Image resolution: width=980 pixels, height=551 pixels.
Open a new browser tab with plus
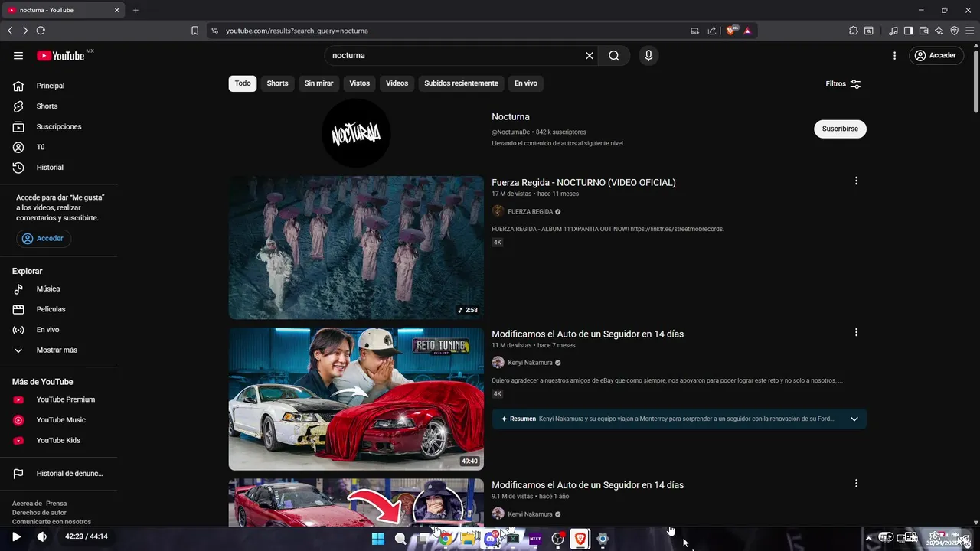pyautogui.click(x=136, y=10)
